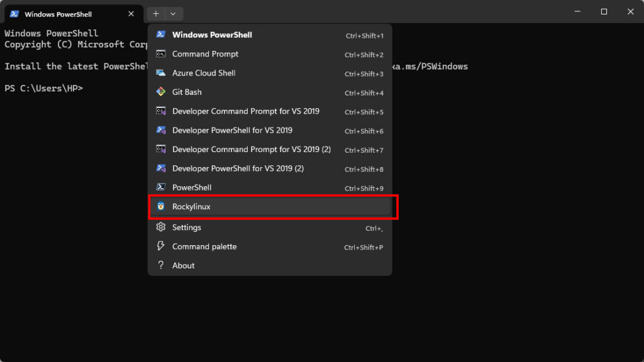The height and width of the screenshot is (362, 644).
Task: Click the Command Prompt menu icon
Action: click(160, 54)
